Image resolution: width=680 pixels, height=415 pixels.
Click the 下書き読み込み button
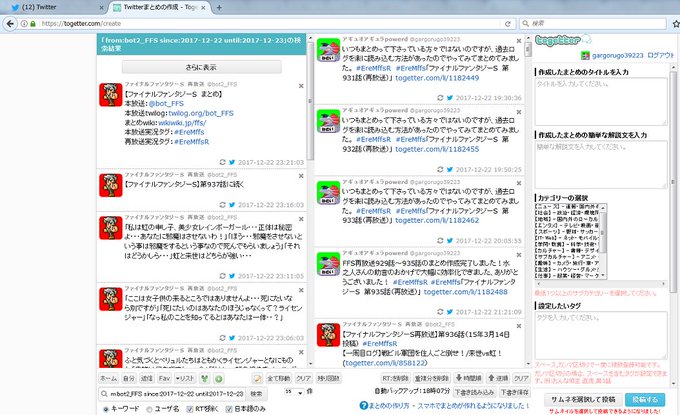coord(474,392)
